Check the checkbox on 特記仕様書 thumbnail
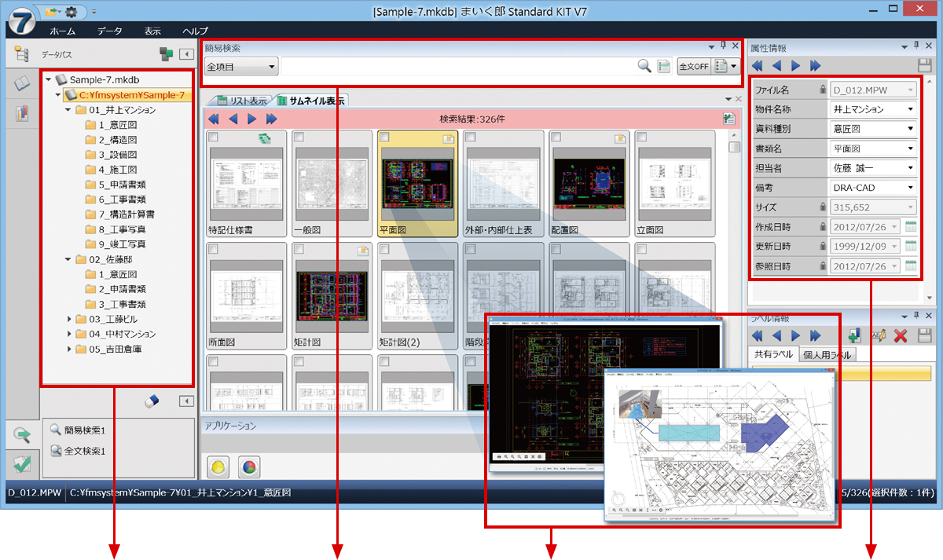The width and height of the screenshot is (943, 560). tap(215, 137)
